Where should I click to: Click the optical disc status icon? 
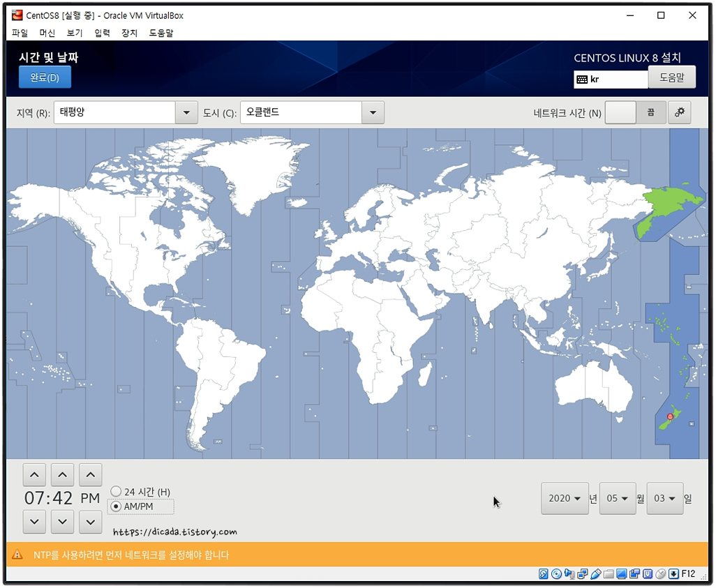[556, 574]
